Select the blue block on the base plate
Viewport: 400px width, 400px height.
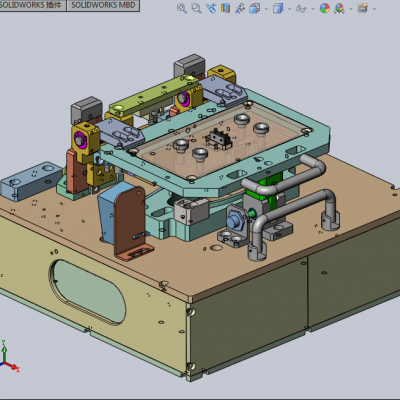(x=32, y=181)
